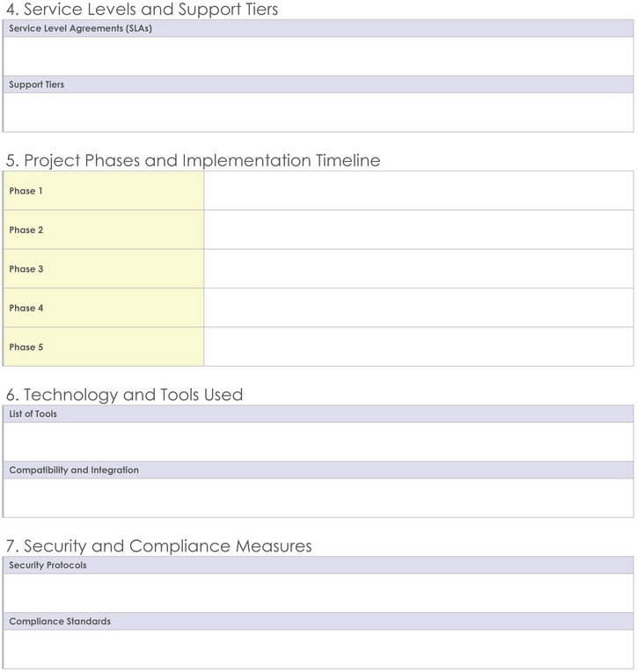Click the Service Level Agreements (SLAs) input area
637x672 pixels.
point(318,56)
